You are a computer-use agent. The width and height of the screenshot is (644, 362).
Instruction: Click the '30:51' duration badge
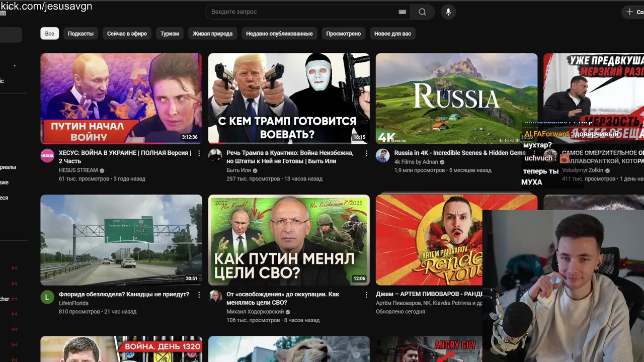191,278
